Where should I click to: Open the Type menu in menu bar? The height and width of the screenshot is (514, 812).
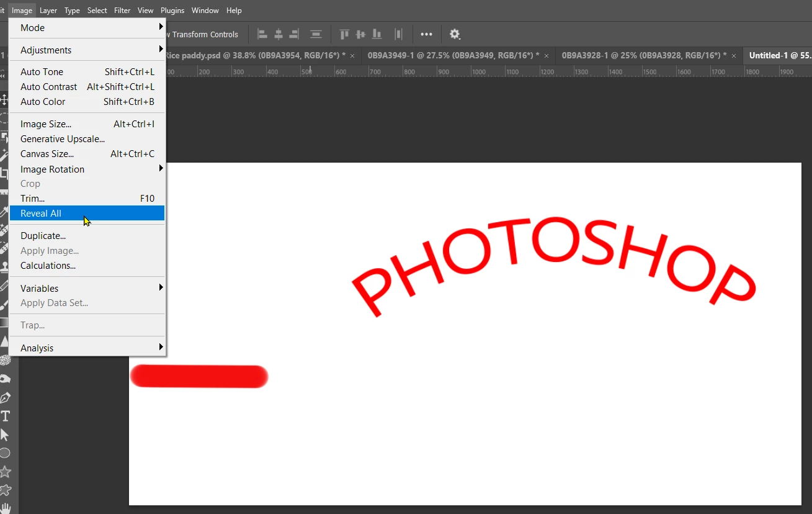72,11
